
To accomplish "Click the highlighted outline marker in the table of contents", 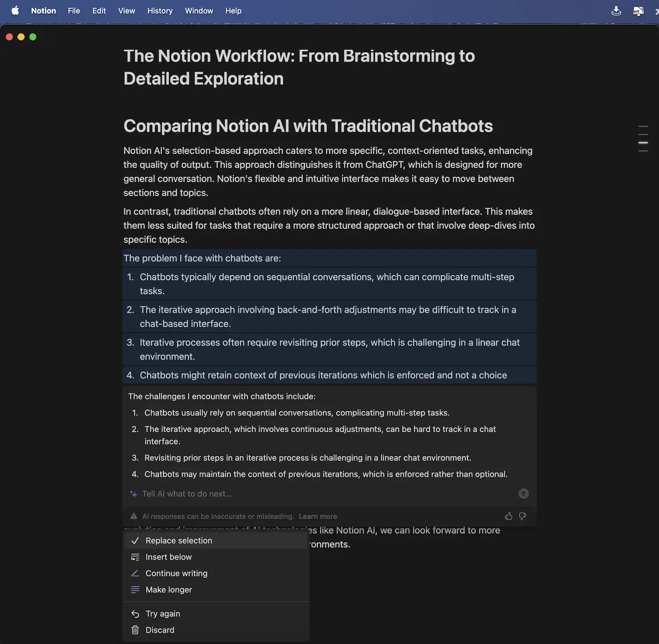I will point(643,143).
